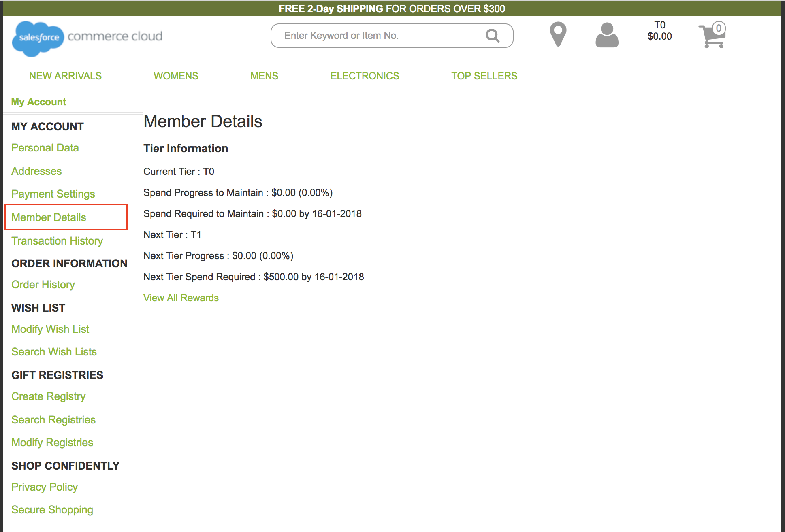Screen dimensions: 785x532
Task: View Order History
Action: (43, 285)
